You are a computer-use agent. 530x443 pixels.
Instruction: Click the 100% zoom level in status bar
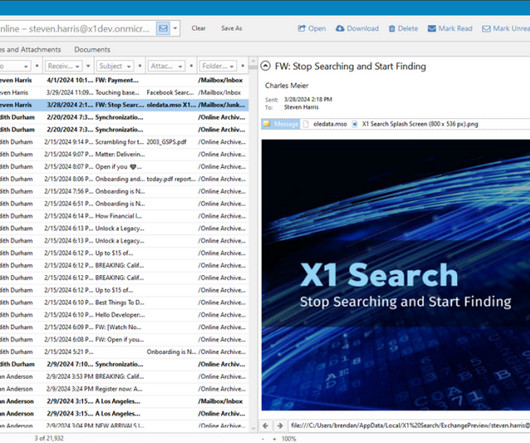pos(289,439)
